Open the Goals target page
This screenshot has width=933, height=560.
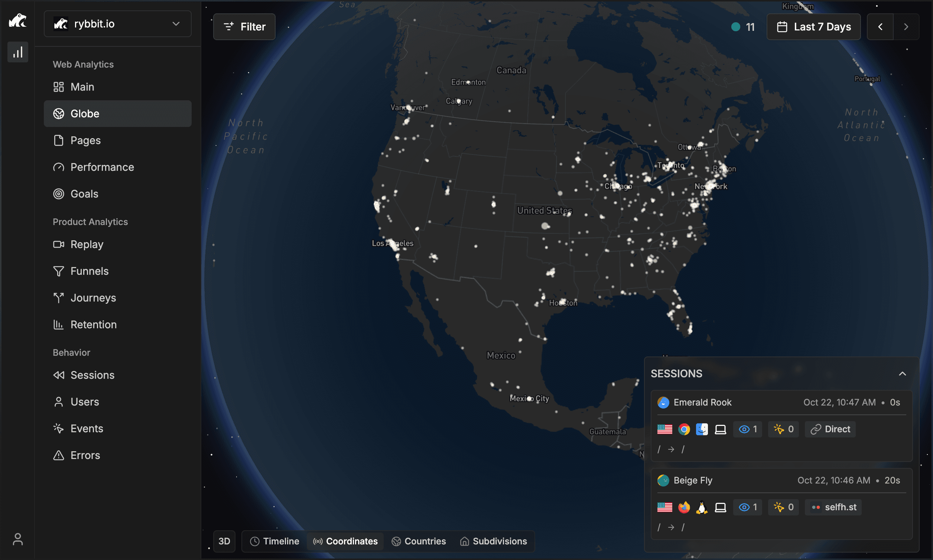click(x=84, y=194)
